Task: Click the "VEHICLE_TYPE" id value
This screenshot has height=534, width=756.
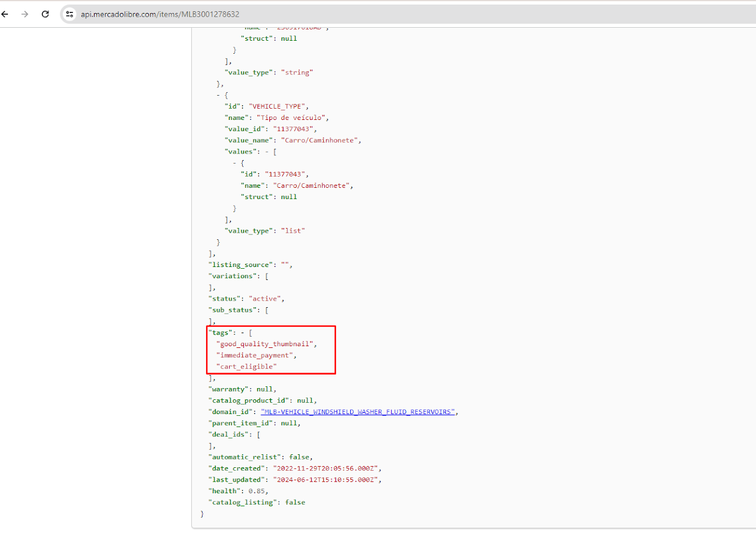Action: (276, 106)
